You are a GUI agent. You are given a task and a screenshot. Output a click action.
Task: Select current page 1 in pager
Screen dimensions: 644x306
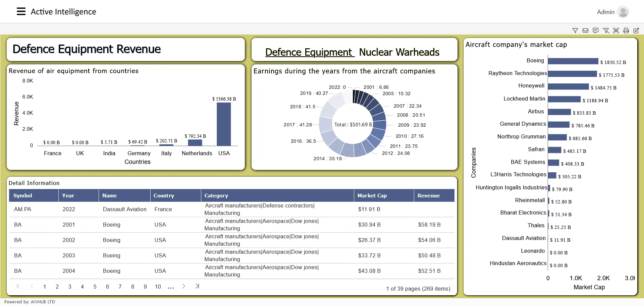[x=45, y=287]
